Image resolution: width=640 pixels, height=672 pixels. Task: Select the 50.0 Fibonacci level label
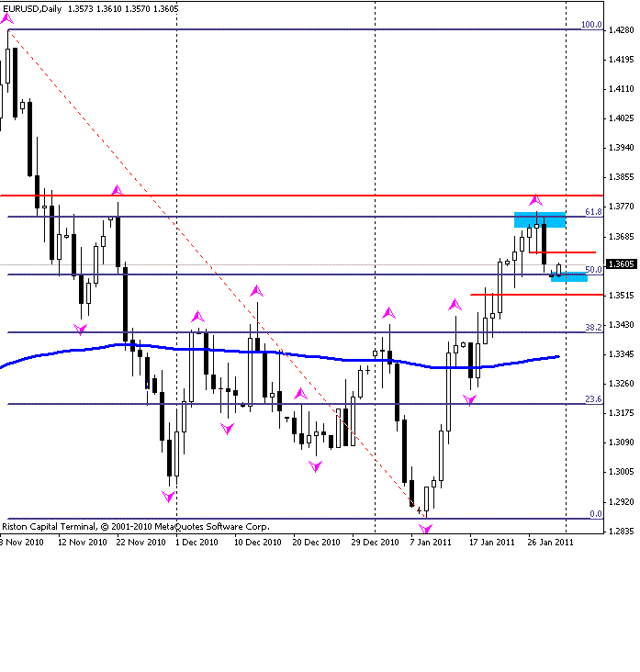coord(594,270)
